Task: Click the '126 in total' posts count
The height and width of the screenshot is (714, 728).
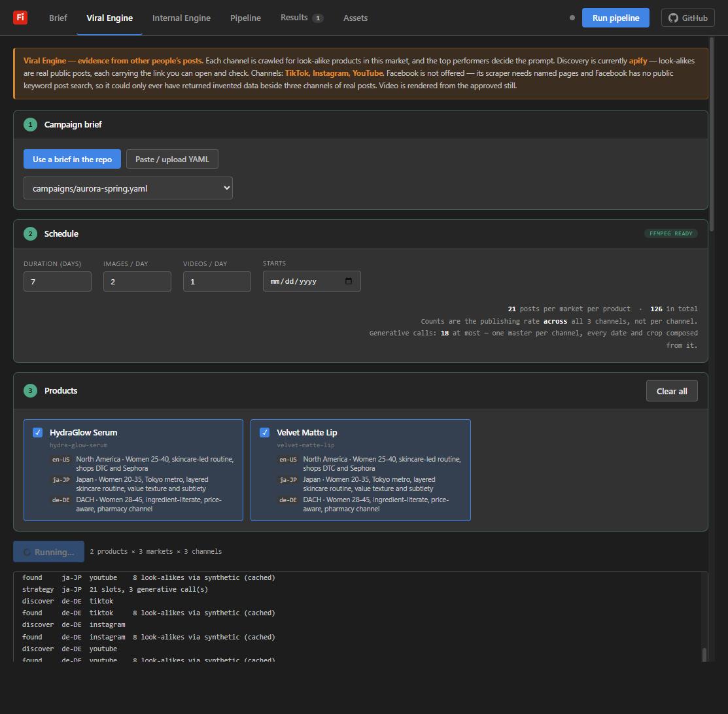Action: point(674,309)
